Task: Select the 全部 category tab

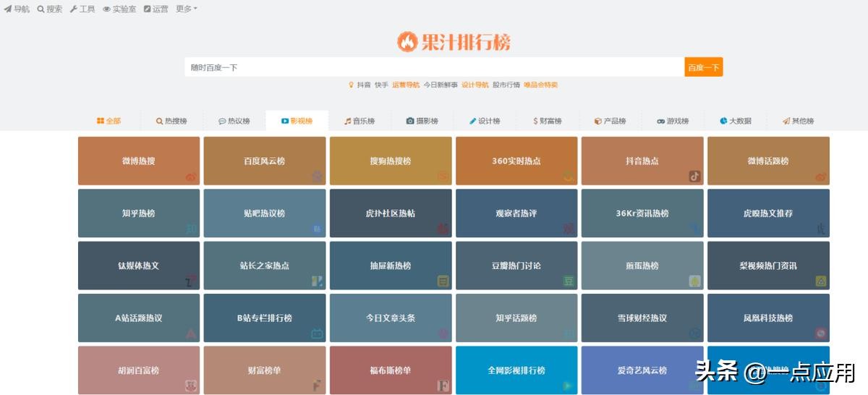Action: coord(109,121)
